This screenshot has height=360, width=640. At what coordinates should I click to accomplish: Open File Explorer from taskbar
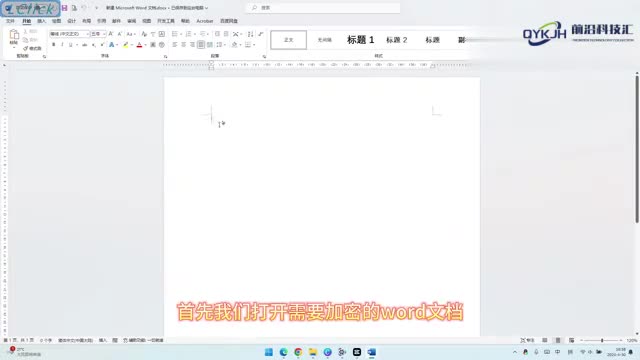coord(313,352)
